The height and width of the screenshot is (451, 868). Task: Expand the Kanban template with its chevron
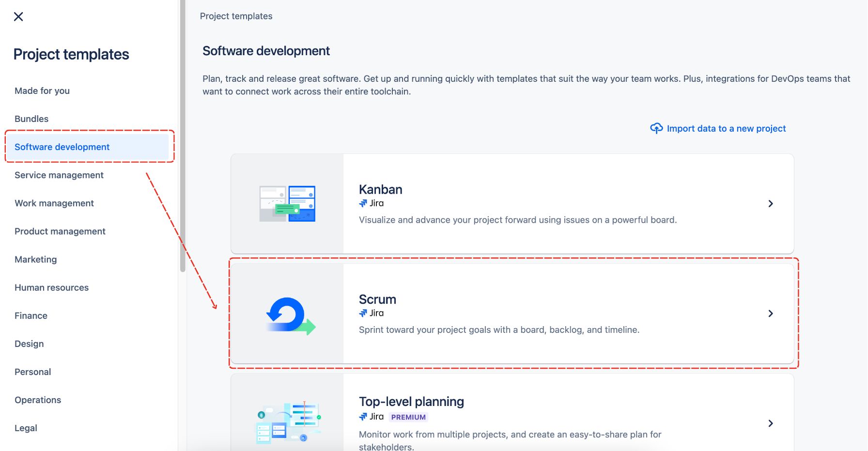pyautogui.click(x=771, y=203)
